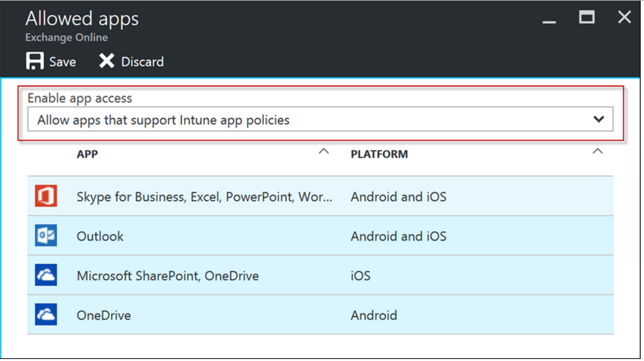The image size is (644, 361).
Task: Minimize the Allowed apps blade
Action: [549, 20]
